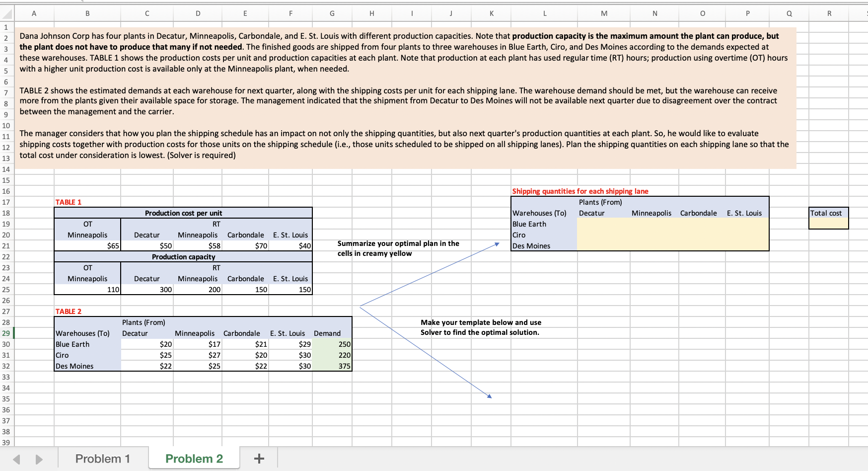Select the Ciro demand cell 220
This screenshot has width=868, height=471.
(x=332, y=355)
